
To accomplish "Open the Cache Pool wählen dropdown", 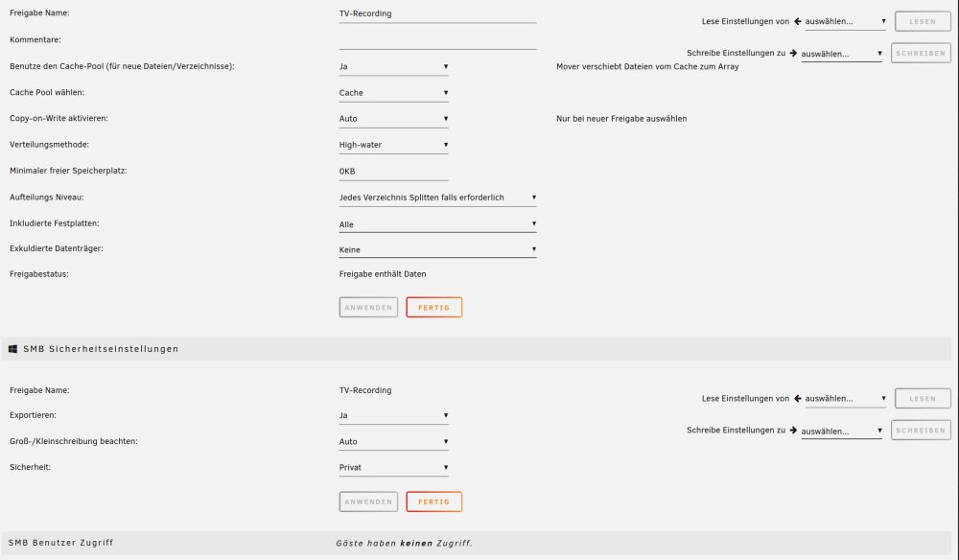I will tap(393, 93).
